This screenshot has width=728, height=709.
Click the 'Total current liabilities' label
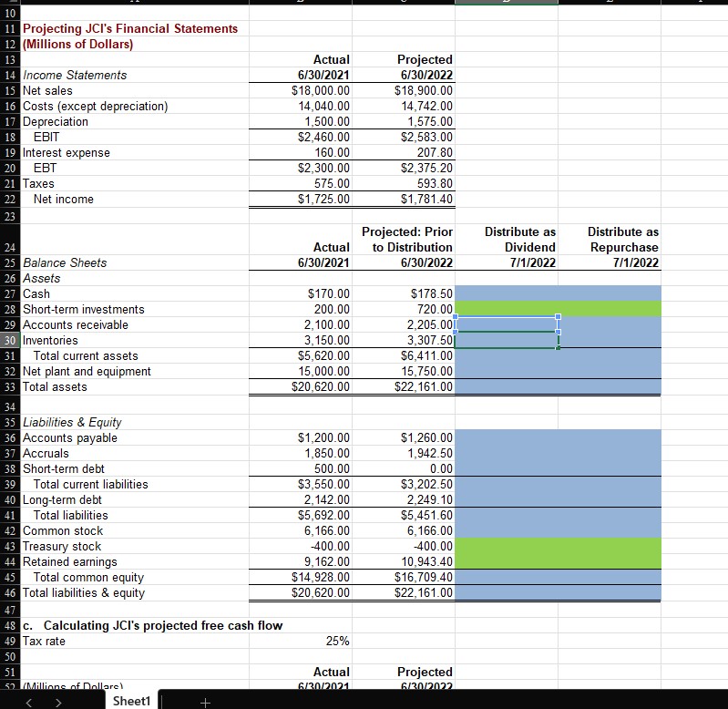tap(90, 484)
